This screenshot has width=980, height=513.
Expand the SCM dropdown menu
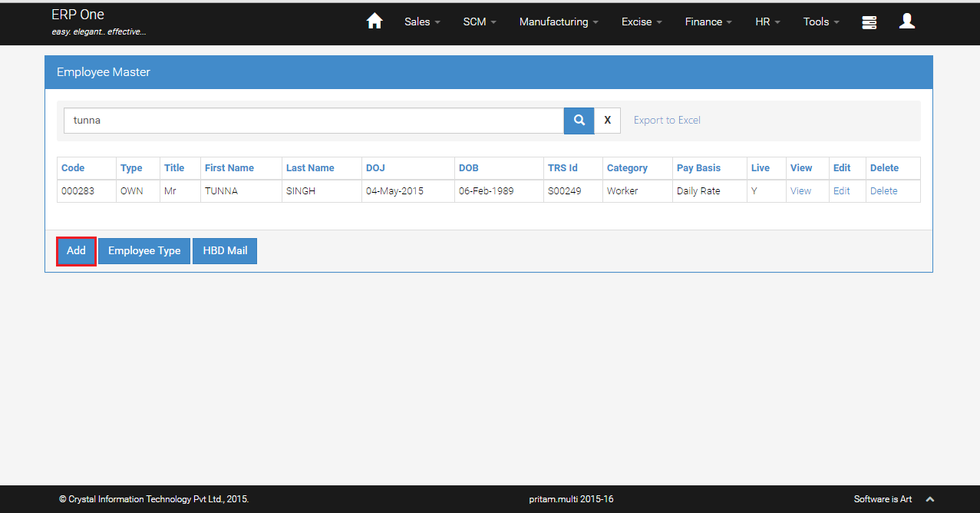[480, 22]
